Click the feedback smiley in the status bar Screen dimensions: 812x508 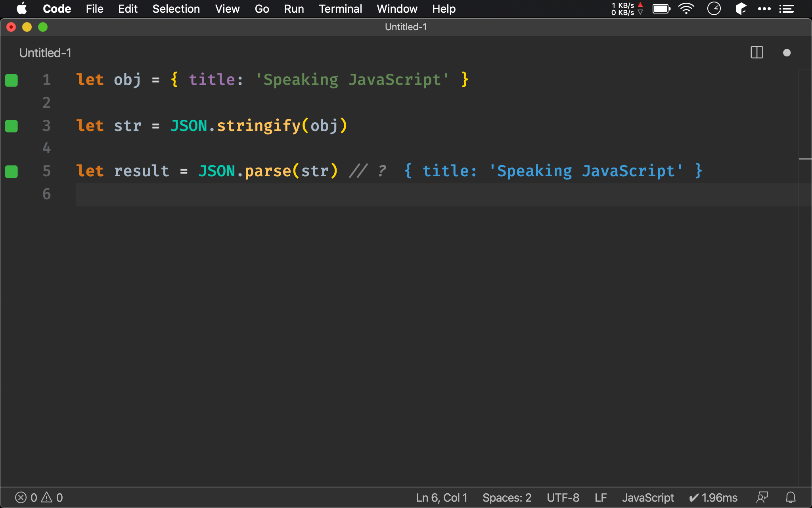pyautogui.click(x=762, y=497)
